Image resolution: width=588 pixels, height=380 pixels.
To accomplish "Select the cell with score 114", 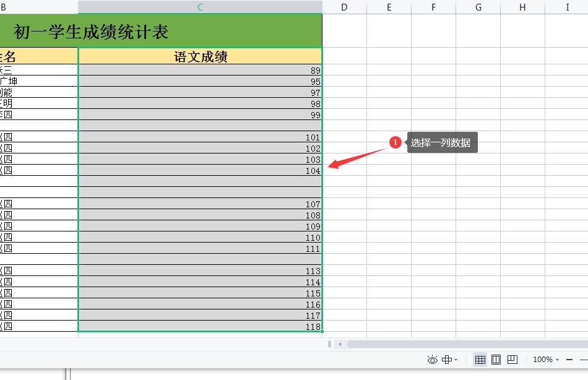I will (201, 282).
